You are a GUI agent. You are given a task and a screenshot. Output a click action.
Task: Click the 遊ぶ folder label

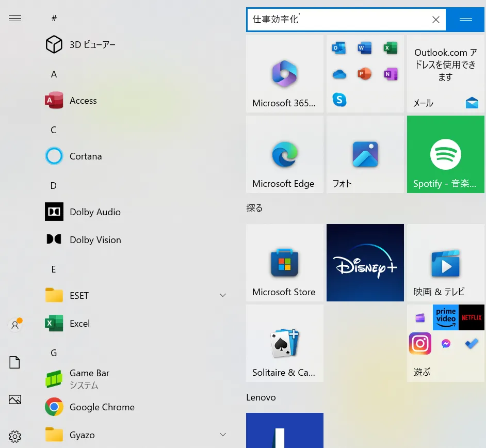[x=422, y=372]
